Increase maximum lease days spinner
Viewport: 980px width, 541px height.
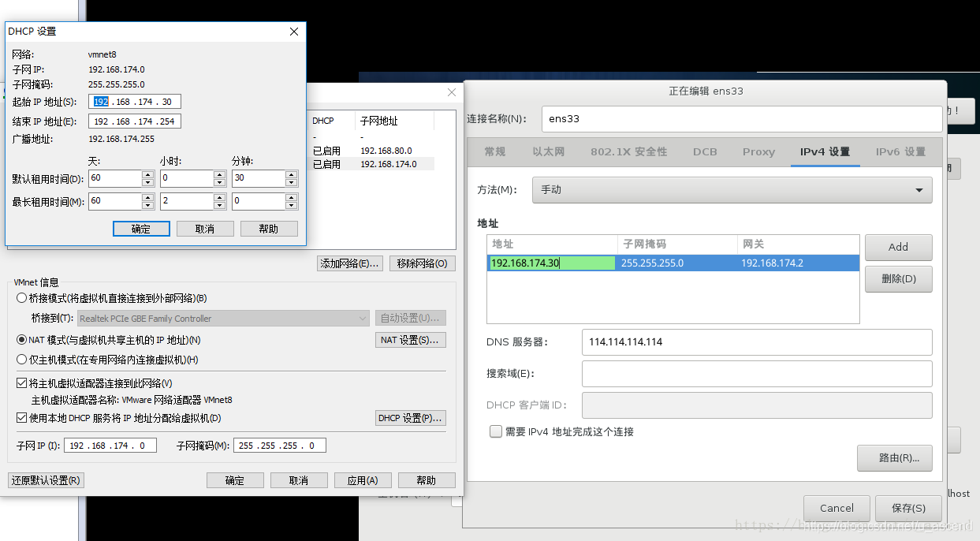147,197
